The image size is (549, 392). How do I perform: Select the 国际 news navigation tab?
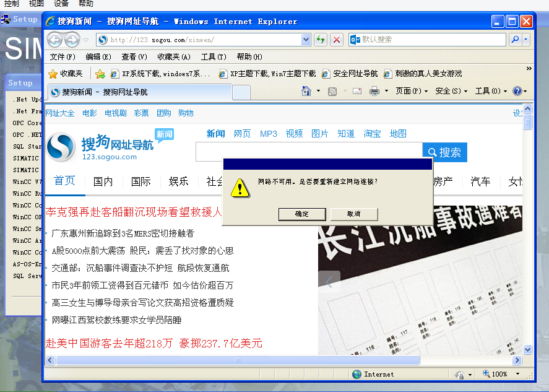(140, 181)
